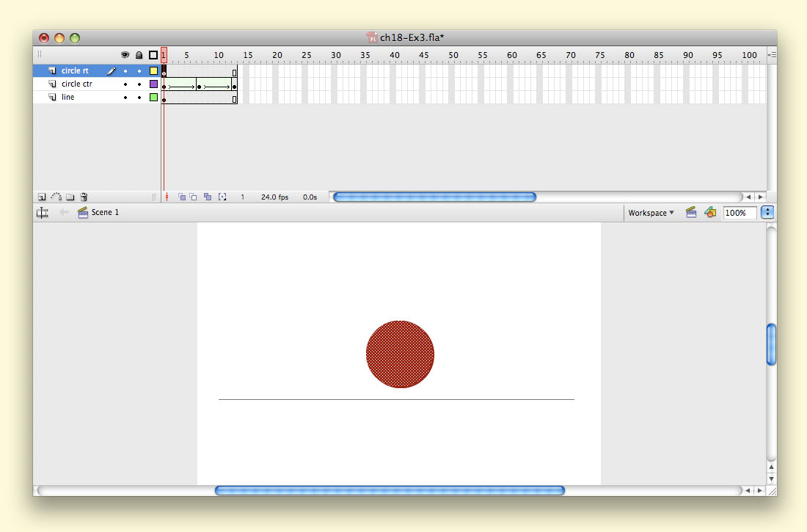Open the timeline panel options menu

click(x=771, y=55)
